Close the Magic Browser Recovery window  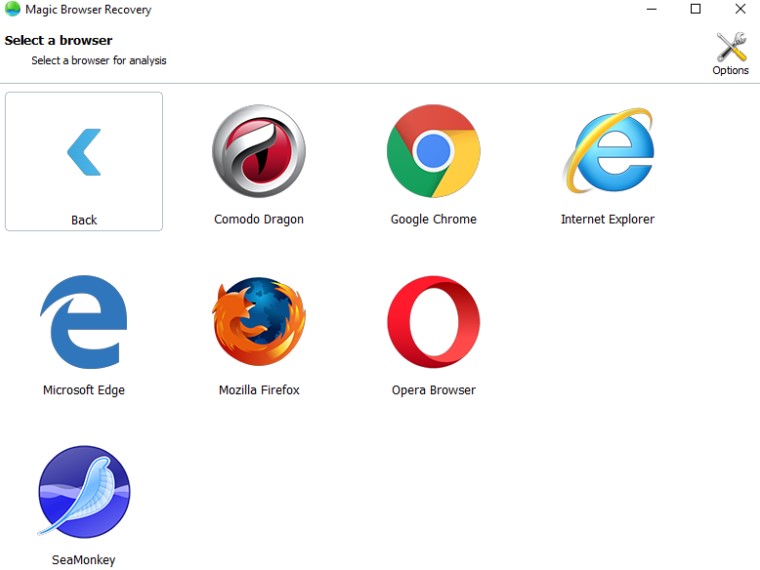(x=740, y=9)
